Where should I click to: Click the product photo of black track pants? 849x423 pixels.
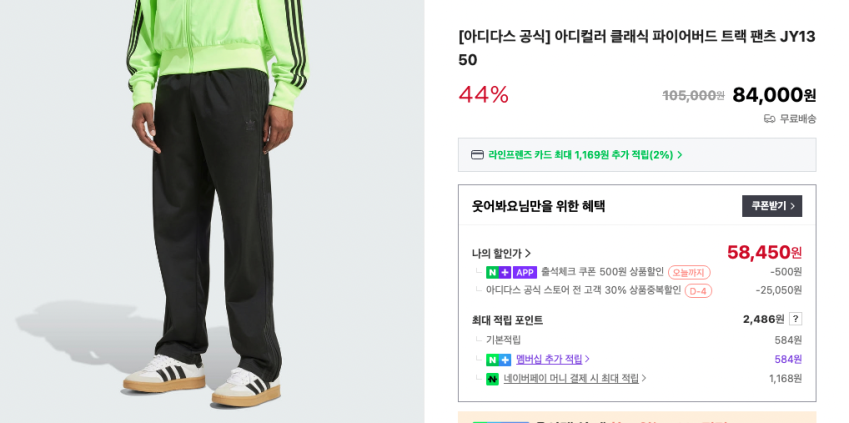pyautogui.click(x=212, y=211)
